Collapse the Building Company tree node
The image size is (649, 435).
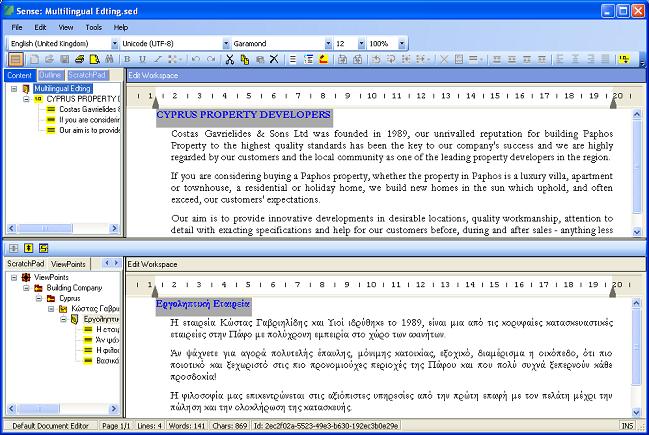[x=27, y=287]
